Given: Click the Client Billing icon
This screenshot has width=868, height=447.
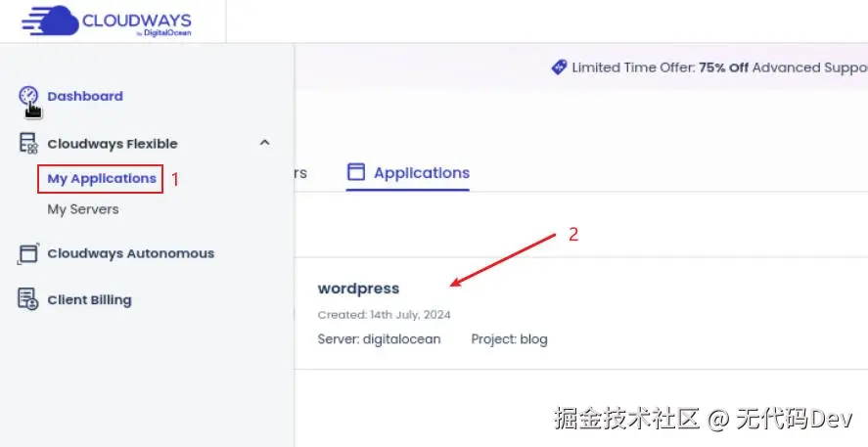Looking at the screenshot, I should tap(28, 299).
